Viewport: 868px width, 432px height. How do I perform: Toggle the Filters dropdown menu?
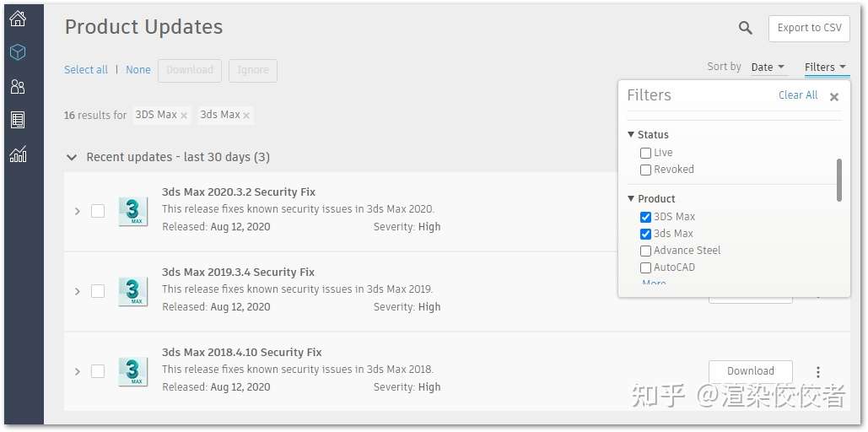coord(825,67)
